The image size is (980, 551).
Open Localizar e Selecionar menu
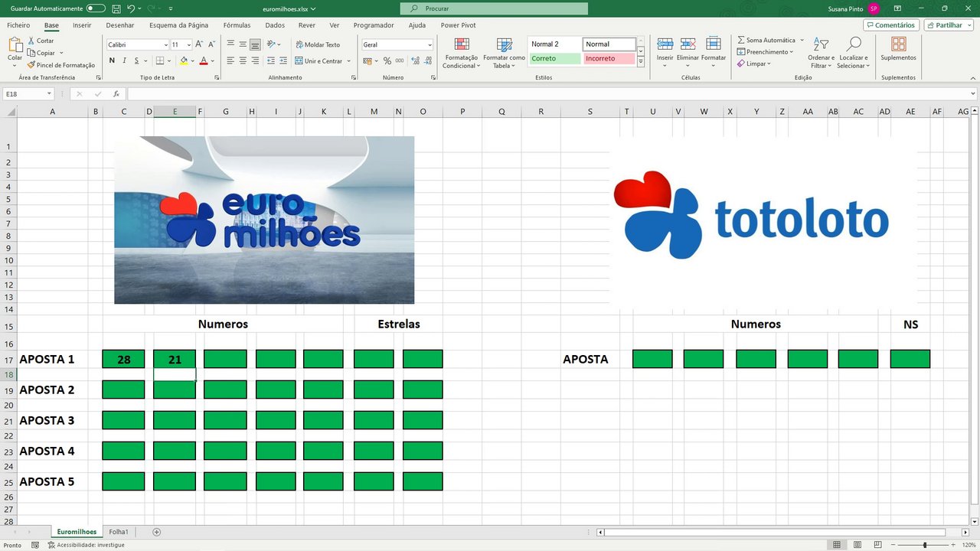853,53
